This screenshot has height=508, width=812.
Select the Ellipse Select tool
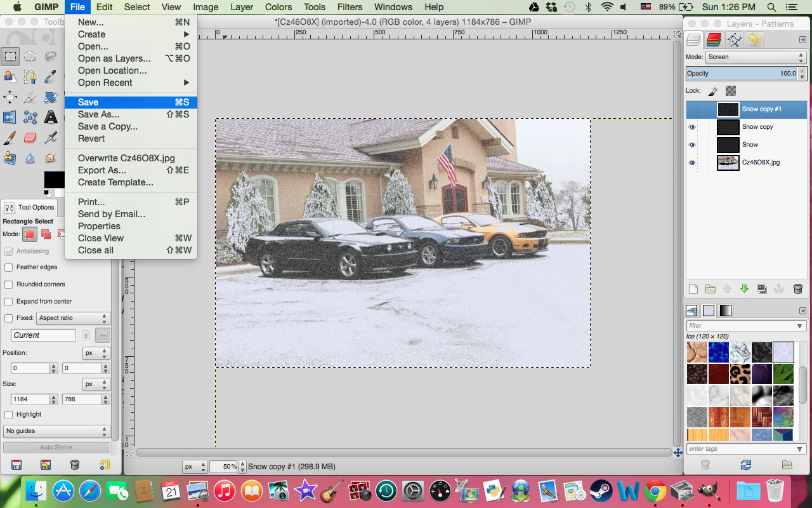click(30, 56)
